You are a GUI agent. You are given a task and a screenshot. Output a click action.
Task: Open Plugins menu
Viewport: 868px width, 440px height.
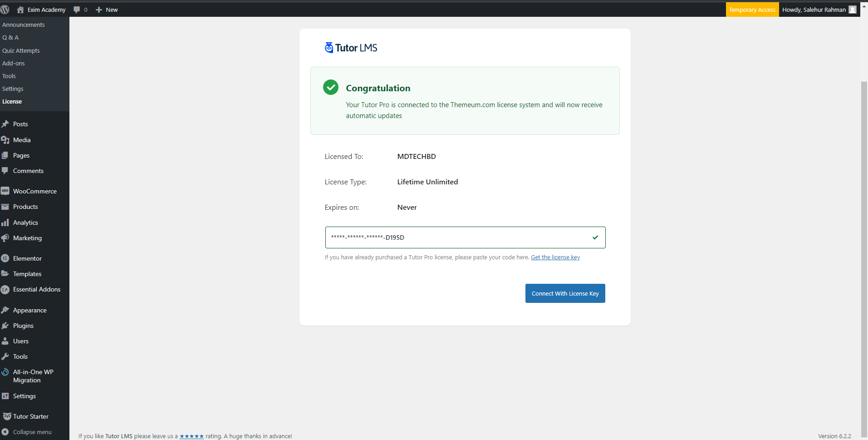(23, 326)
